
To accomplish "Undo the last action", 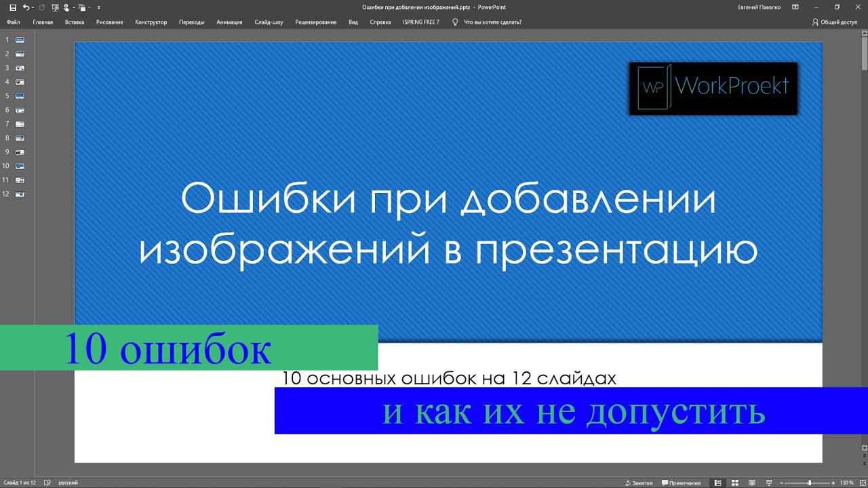I will [x=26, y=7].
